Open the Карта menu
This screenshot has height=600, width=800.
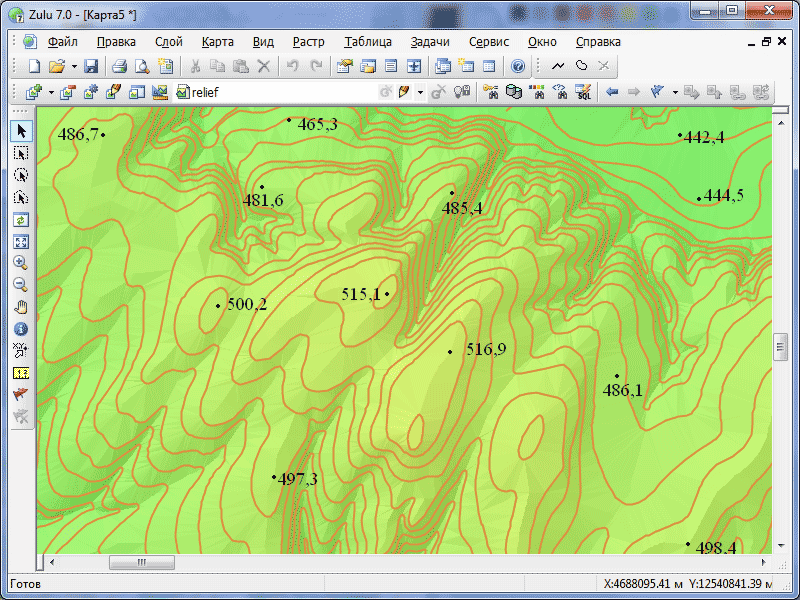click(217, 42)
